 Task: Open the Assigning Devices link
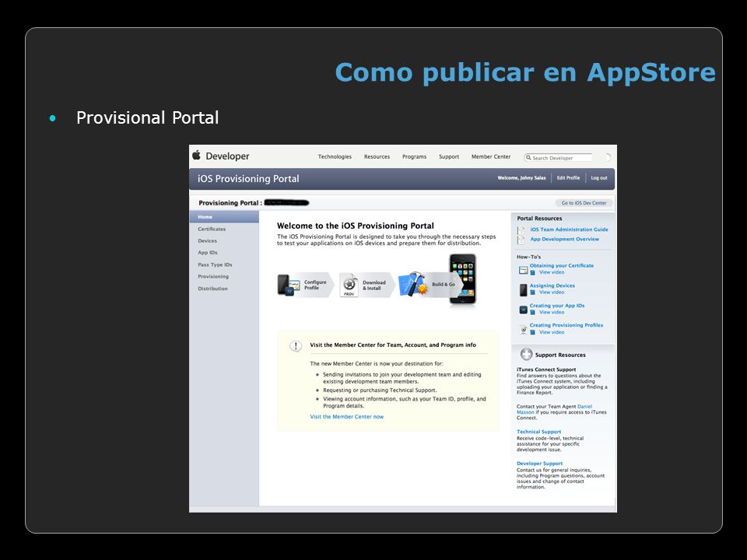(x=552, y=285)
